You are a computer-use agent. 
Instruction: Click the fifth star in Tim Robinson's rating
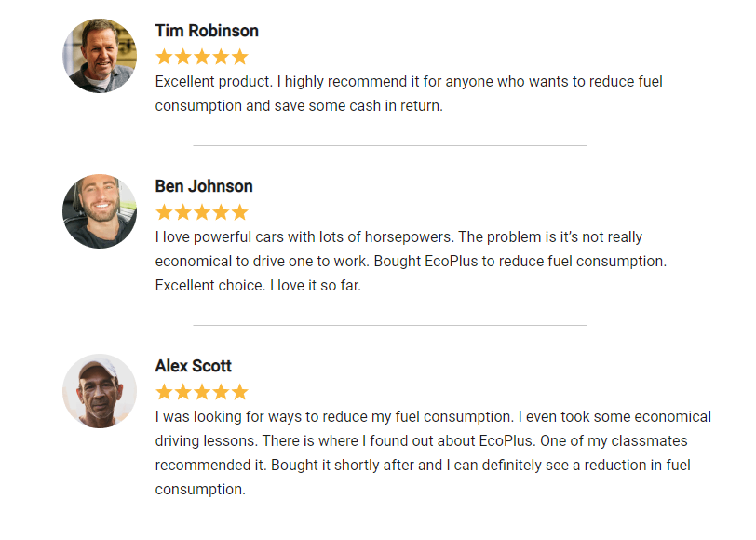coord(239,57)
